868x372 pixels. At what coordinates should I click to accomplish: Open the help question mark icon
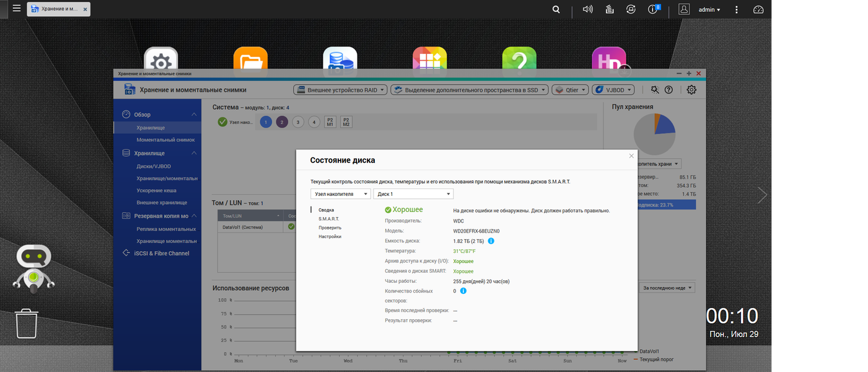pyautogui.click(x=669, y=90)
